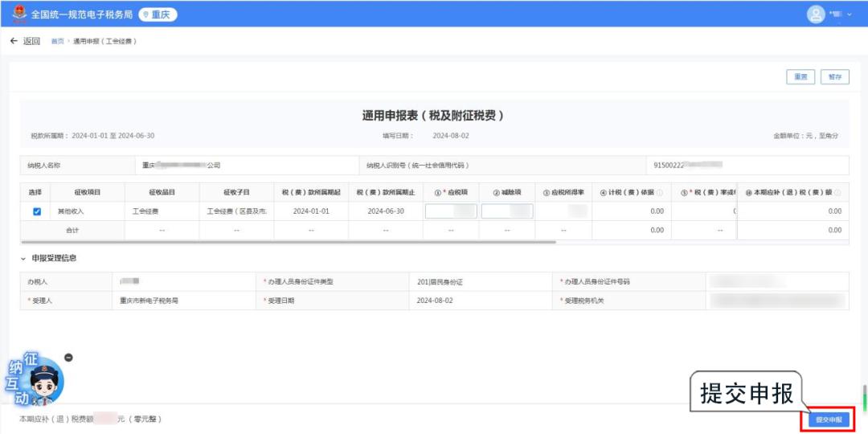This screenshot has height=434, width=868.
Task: Click the back arrow icon
Action: pos(14,41)
